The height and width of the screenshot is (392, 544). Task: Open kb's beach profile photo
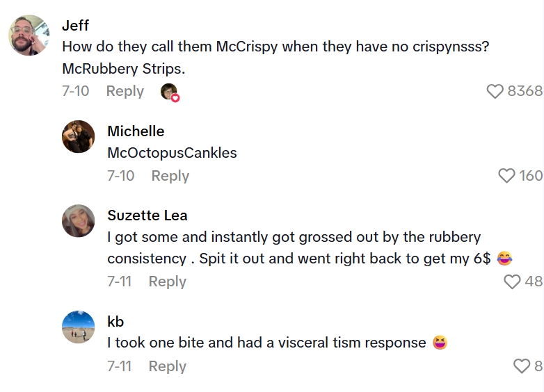(78, 327)
